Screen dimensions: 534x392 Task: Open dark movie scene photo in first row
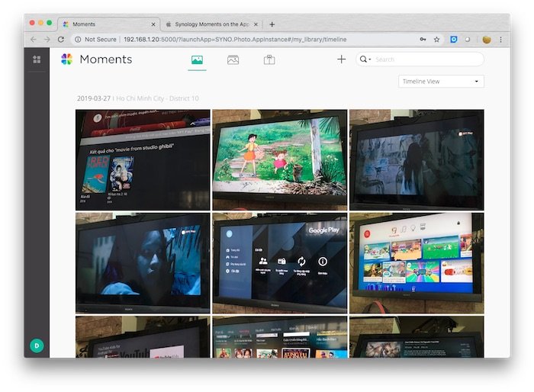coord(417,159)
